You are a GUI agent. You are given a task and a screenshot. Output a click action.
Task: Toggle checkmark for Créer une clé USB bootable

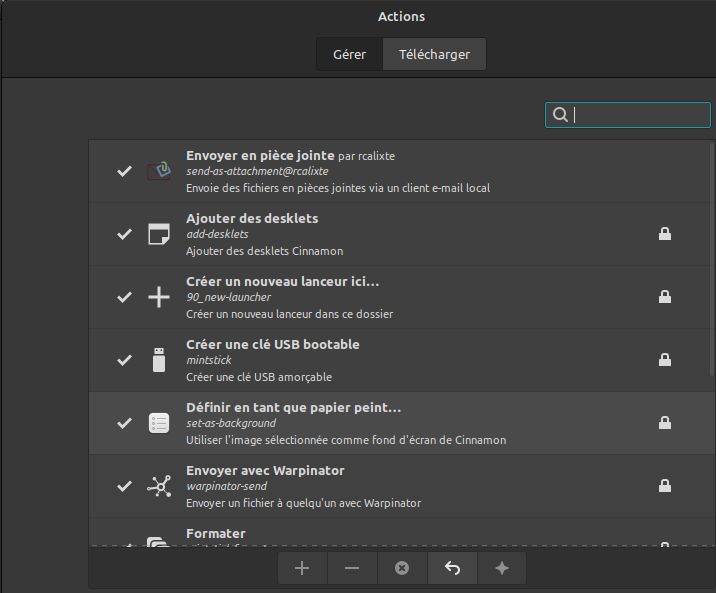(124, 360)
